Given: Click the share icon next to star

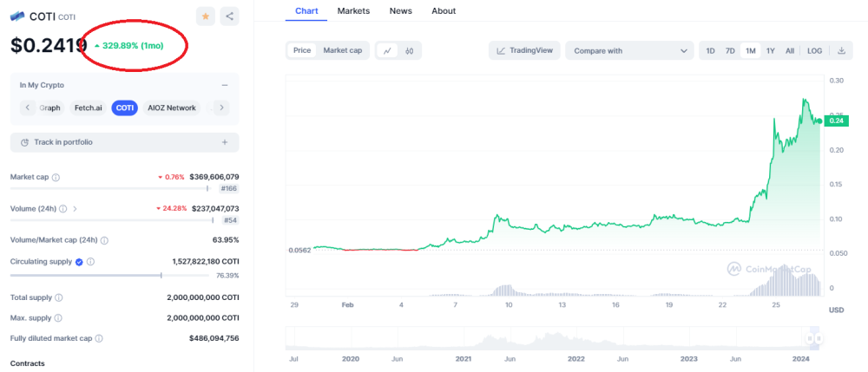Looking at the screenshot, I should pos(229,16).
